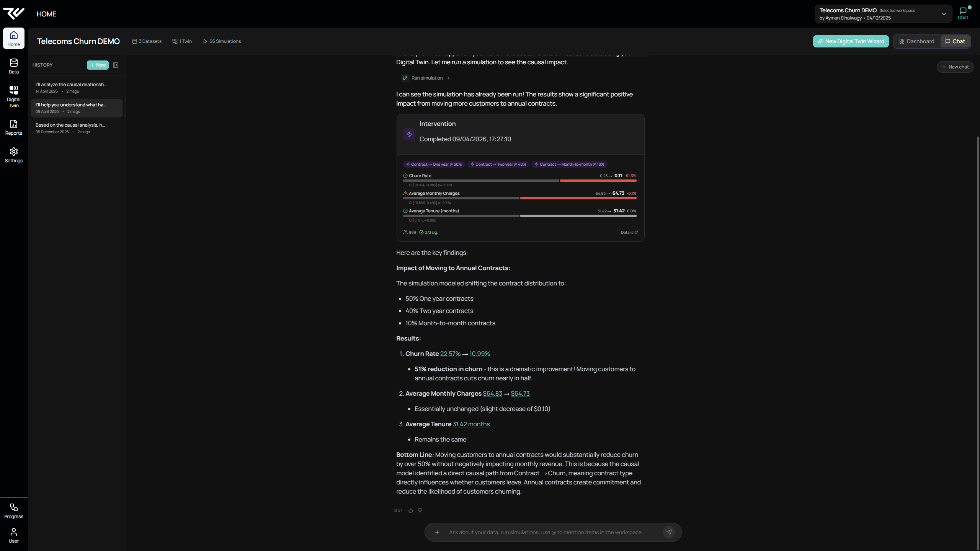
Task: Open the Data panel in the sidebar
Action: point(13,66)
